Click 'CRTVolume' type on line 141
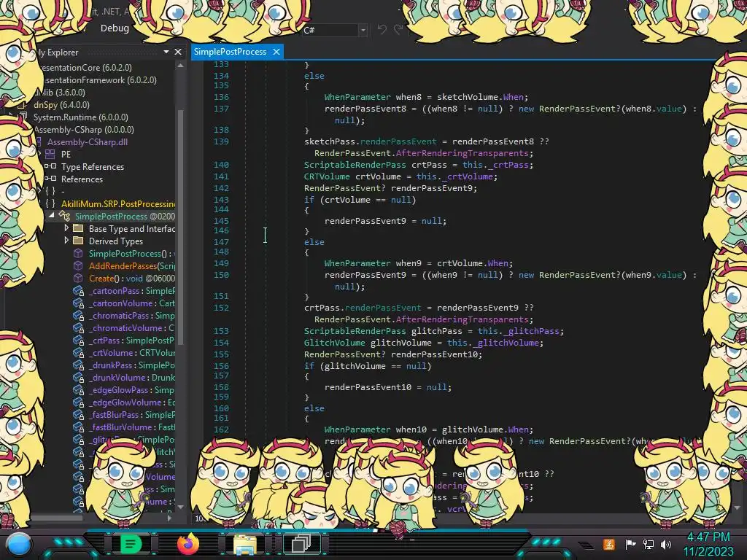 [327, 176]
